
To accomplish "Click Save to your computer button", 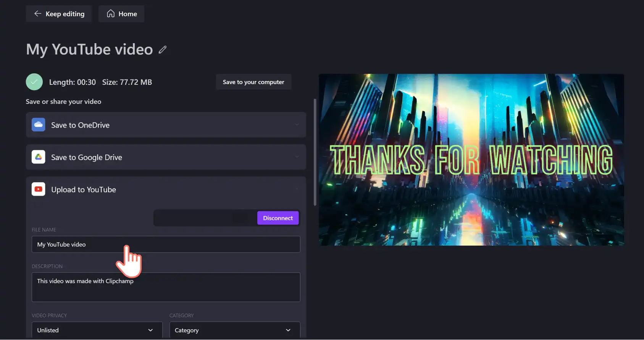I will [253, 82].
